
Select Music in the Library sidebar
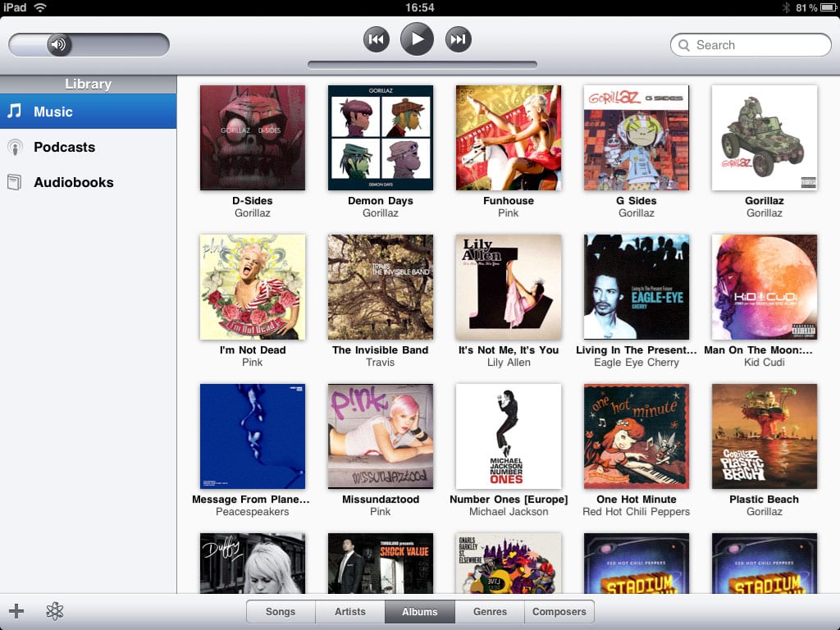click(88, 112)
